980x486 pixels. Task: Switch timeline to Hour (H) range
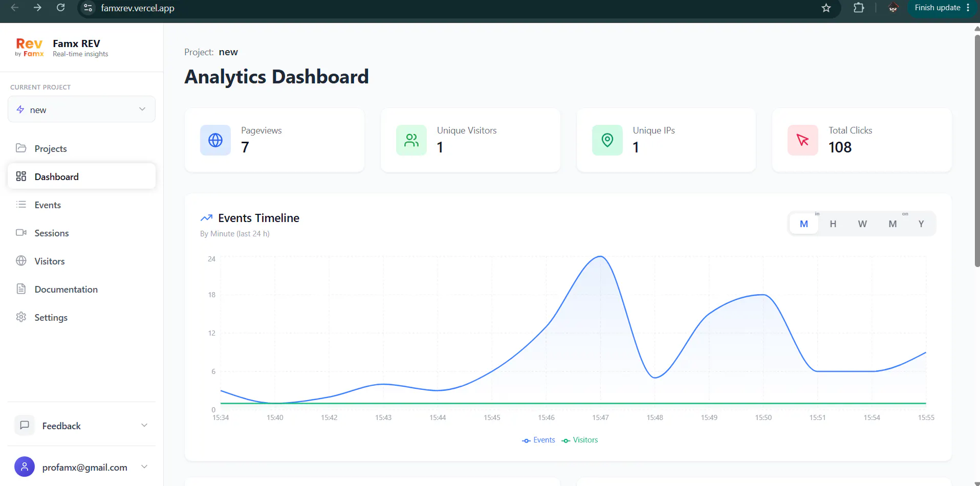pos(833,224)
